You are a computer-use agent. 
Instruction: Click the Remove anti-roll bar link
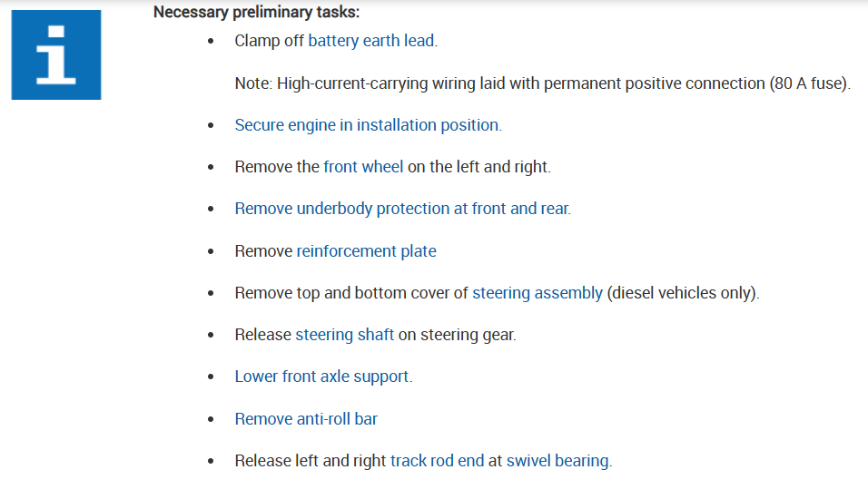coord(306,419)
